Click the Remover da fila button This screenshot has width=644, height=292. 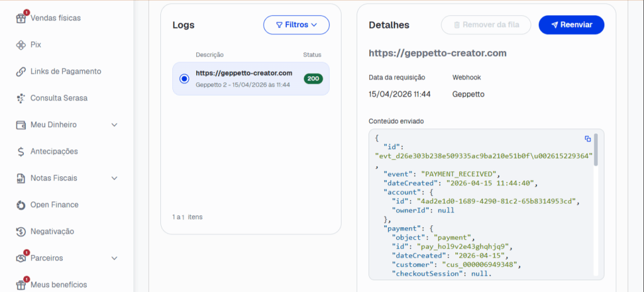click(486, 25)
